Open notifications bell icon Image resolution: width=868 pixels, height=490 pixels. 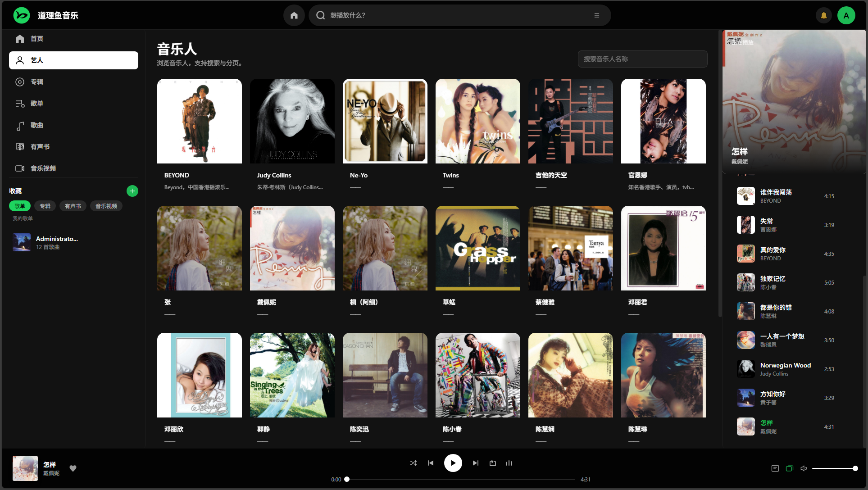(x=823, y=15)
